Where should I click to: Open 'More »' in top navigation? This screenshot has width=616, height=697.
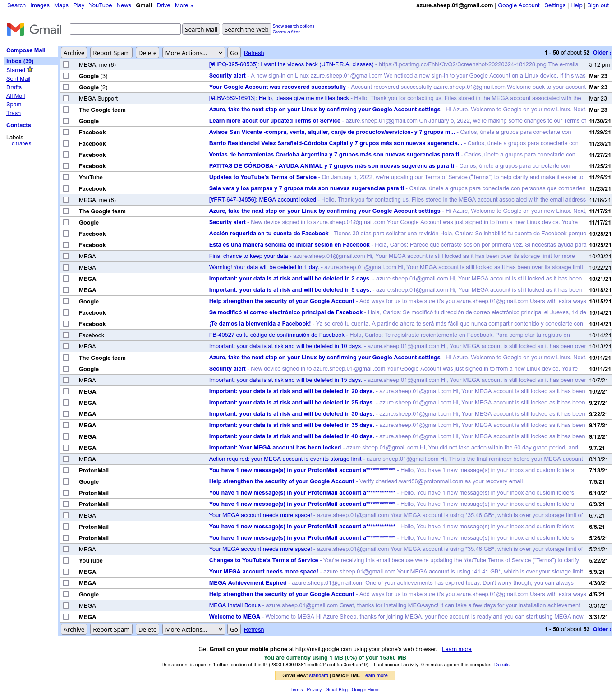coord(184,5)
